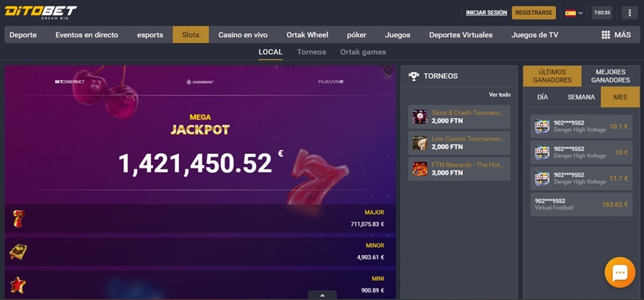Click Ver todo in Torneos panel

pos(499,95)
